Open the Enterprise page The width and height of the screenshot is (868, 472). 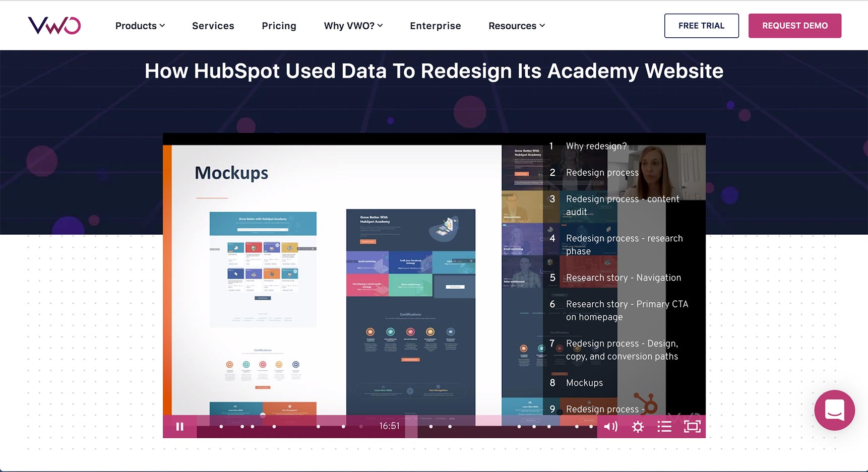(436, 26)
